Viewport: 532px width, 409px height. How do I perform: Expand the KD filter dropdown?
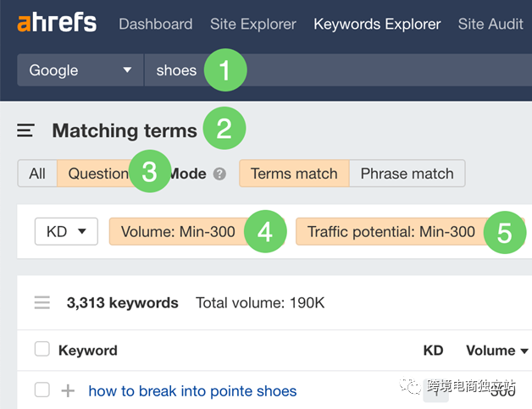tap(66, 232)
